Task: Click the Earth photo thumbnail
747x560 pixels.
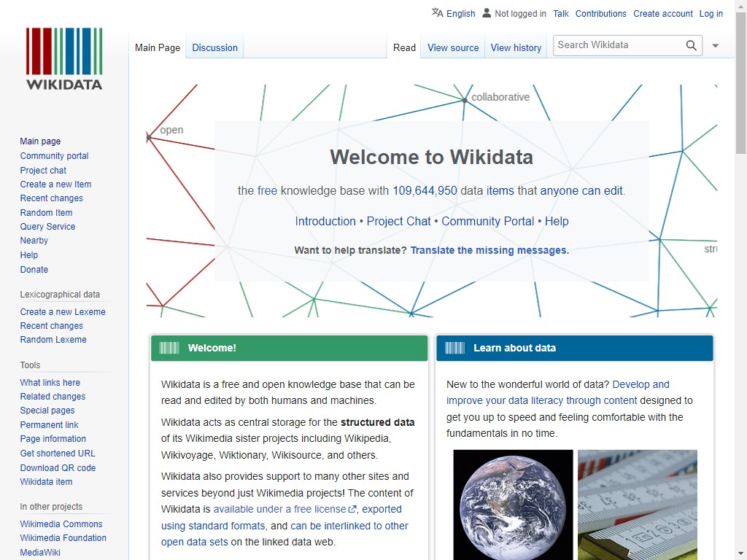Action: click(513, 504)
